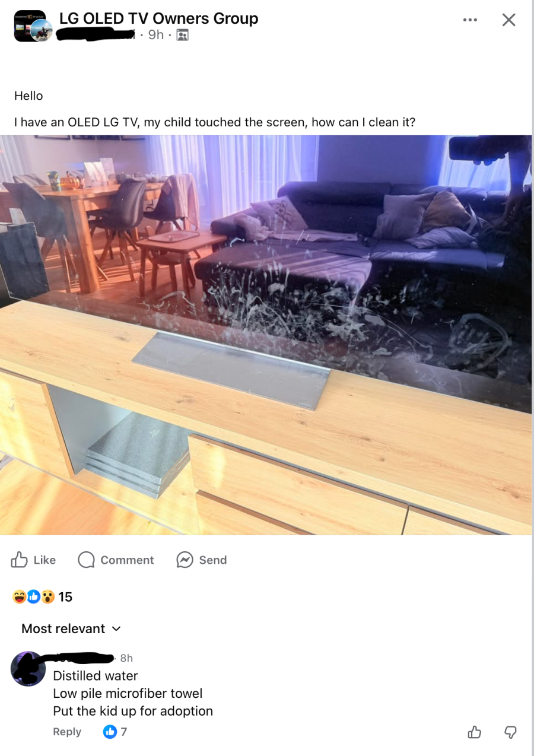Close the post with the X icon

coord(508,20)
